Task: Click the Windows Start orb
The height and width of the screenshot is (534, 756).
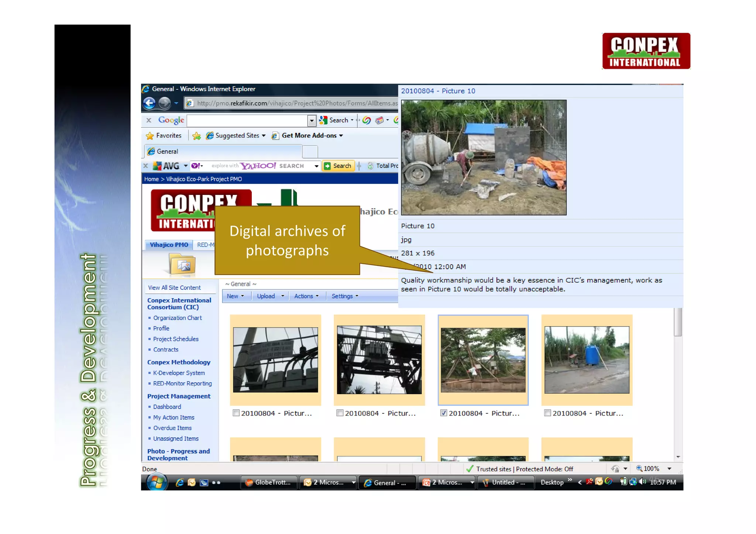Action: click(x=157, y=482)
